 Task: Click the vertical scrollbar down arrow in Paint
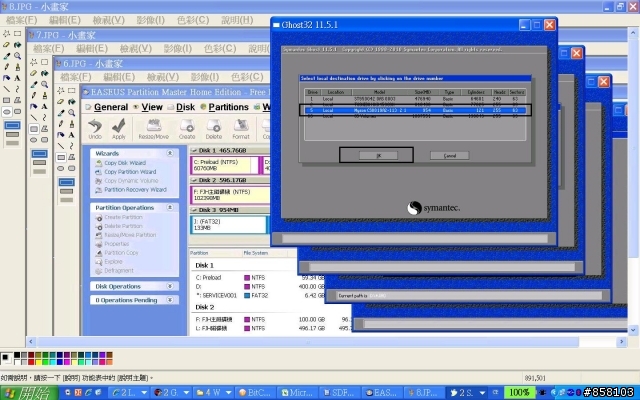[x=633, y=330]
